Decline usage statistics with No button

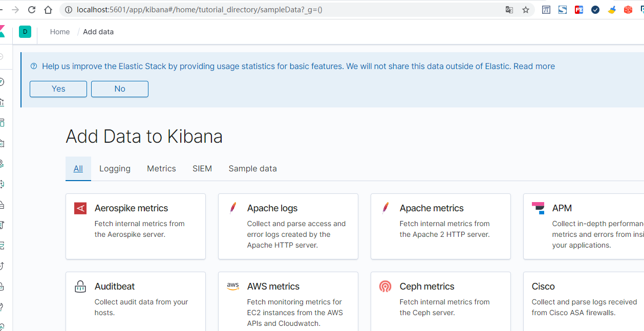pyautogui.click(x=120, y=89)
